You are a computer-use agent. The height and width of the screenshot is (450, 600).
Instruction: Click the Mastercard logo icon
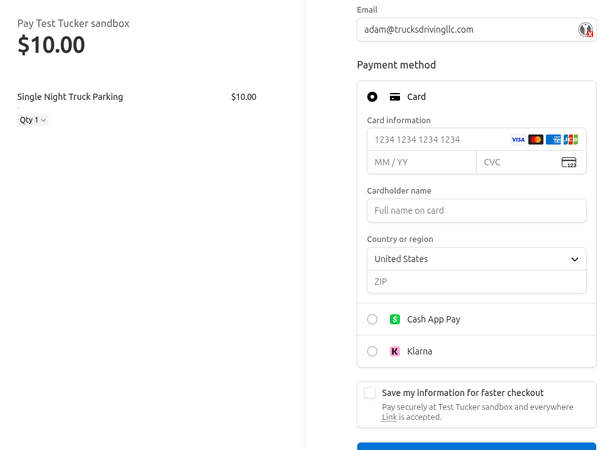[x=535, y=140]
